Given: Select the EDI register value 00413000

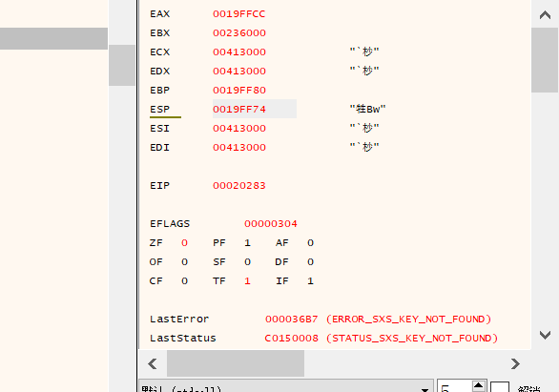Looking at the screenshot, I should [x=239, y=148].
